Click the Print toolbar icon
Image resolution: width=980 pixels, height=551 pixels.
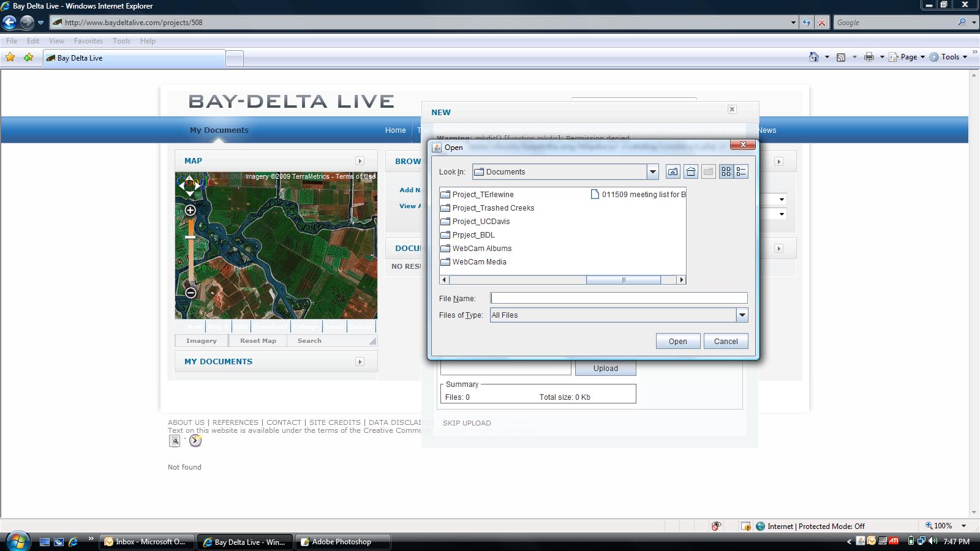point(869,57)
